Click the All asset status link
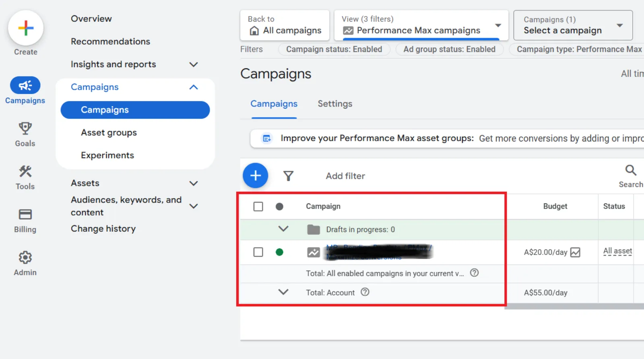Image resolution: width=644 pixels, height=359 pixels. coord(617,251)
